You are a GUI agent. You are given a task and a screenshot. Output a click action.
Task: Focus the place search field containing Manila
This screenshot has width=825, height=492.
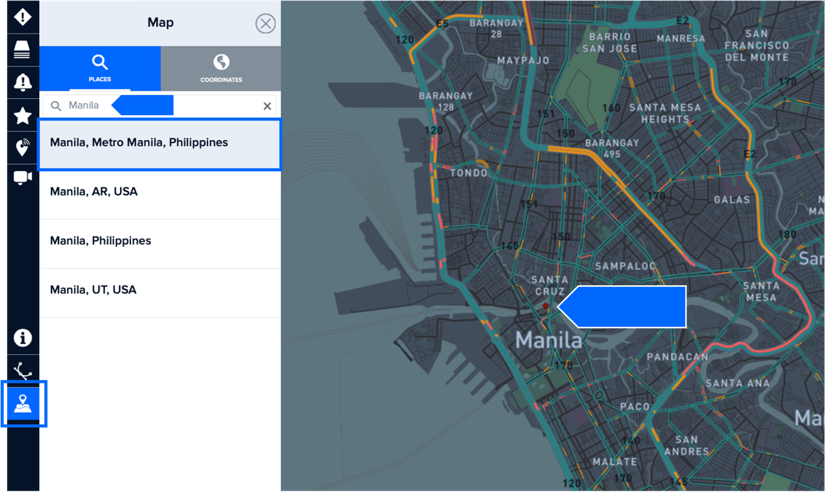160,106
